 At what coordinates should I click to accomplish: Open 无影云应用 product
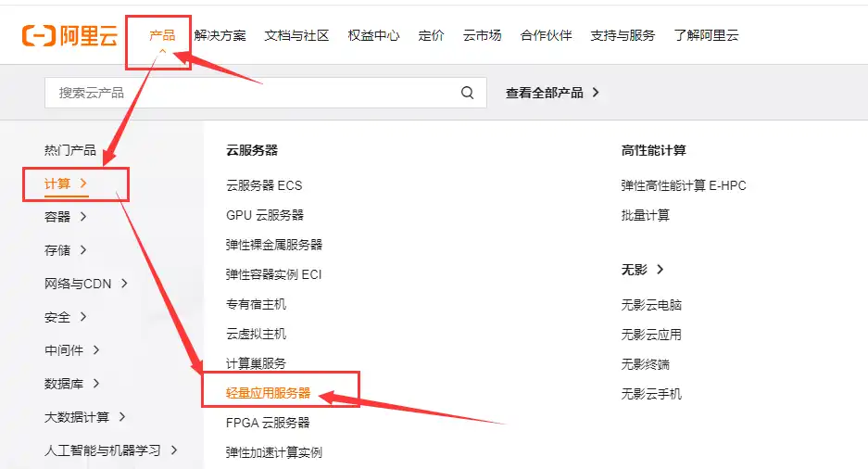pyautogui.click(x=651, y=335)
